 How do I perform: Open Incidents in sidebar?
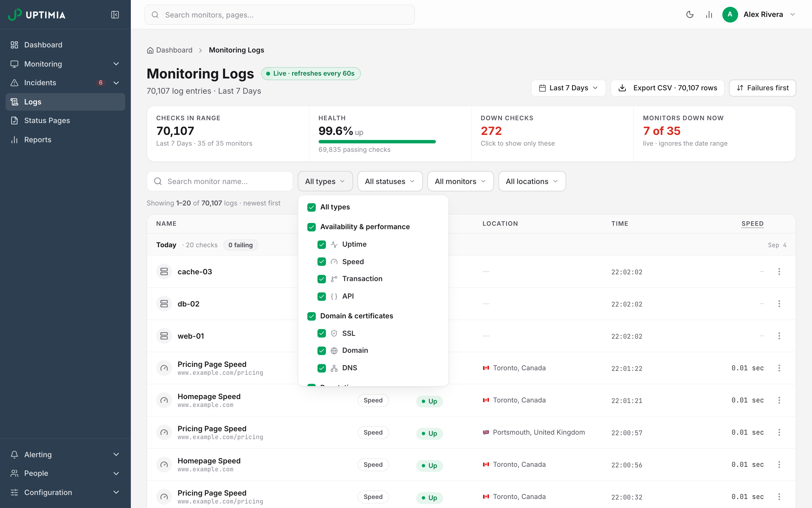65,83
